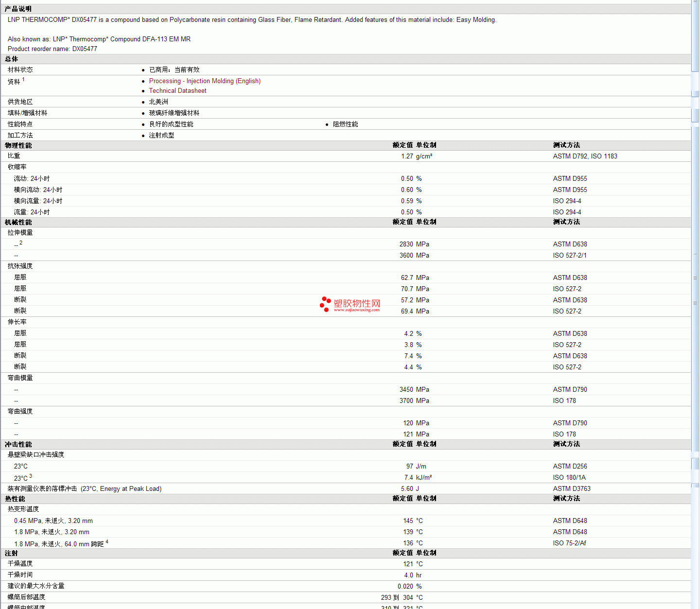Screen dimensions: 700x609
Task: Click the 1.27 g/cm³ density value
Action: (417, 157)
